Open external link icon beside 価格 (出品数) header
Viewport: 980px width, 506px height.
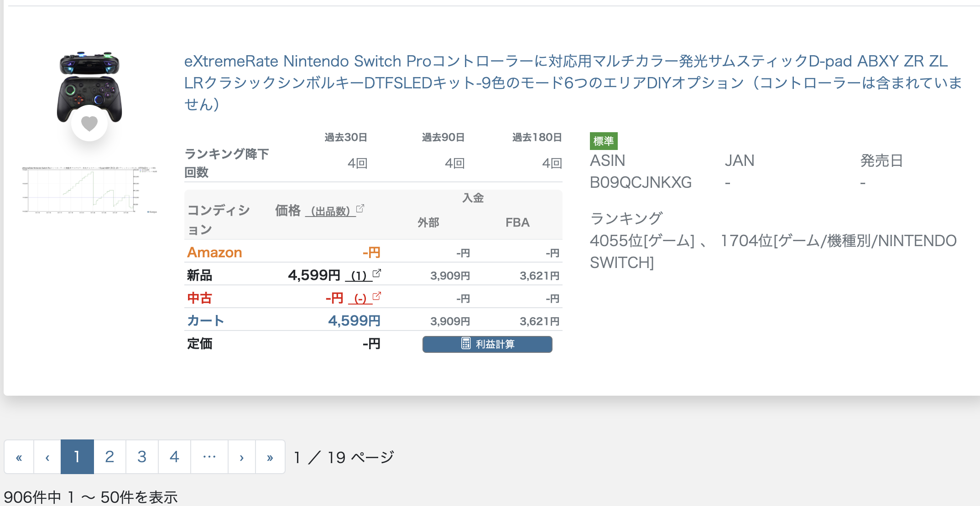coord(360,208)
